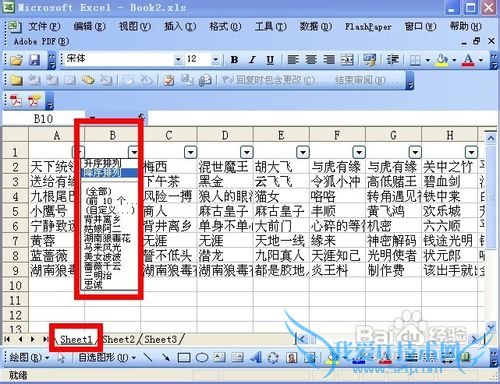Insert a vertical Text Box
Viewport: 500px width, 384px height.
point(238,357)
